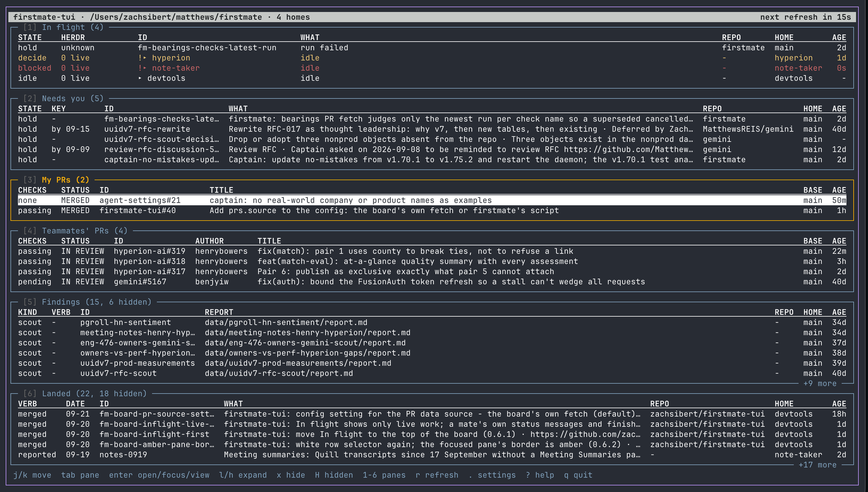This screenshot has height=492, width=868.
Task: Open PR hyperion-ai#319
Action: click(x=149, y=251)
